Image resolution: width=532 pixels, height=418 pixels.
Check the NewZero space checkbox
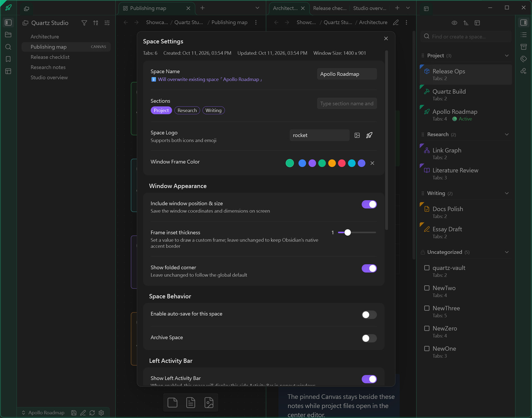pos(427,328)
